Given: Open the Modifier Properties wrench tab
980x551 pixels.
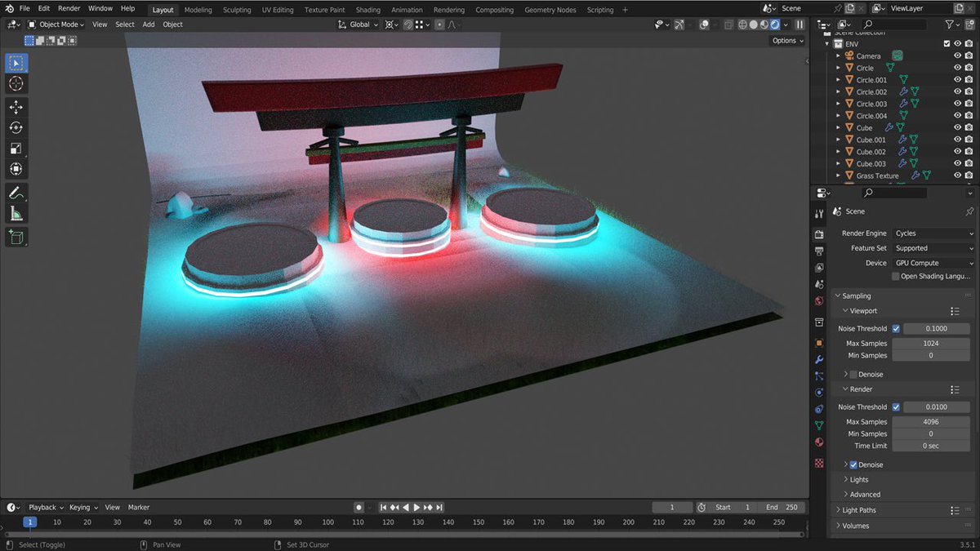Looking at the screenshot, I should point(818,358).
